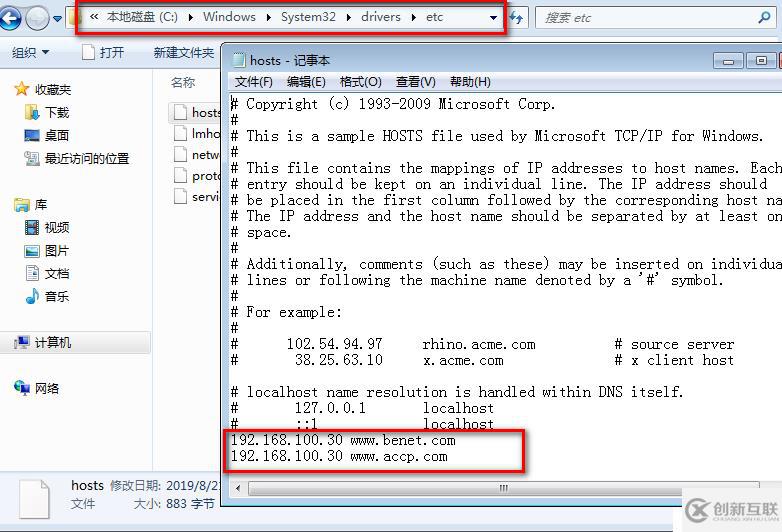The image size is (782, 532).
Task: Open Notepad's 编辑(E) menu
Action: [x=306, y=82]
